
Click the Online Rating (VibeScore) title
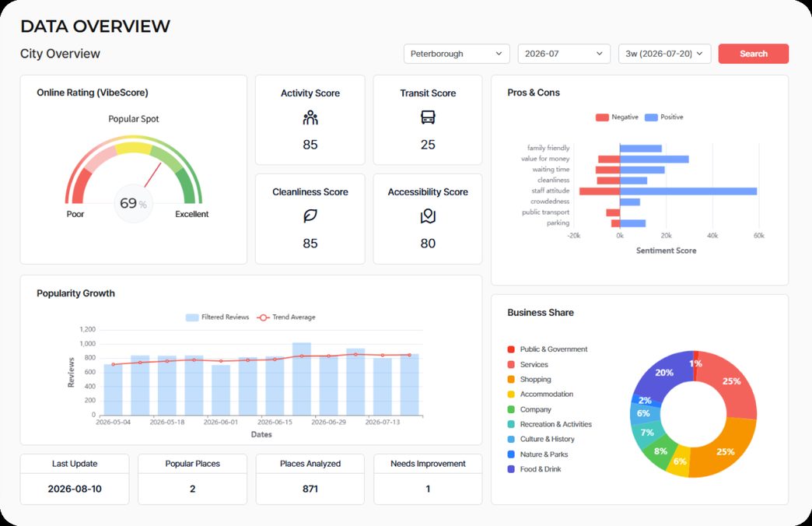[x=93, y=93]
